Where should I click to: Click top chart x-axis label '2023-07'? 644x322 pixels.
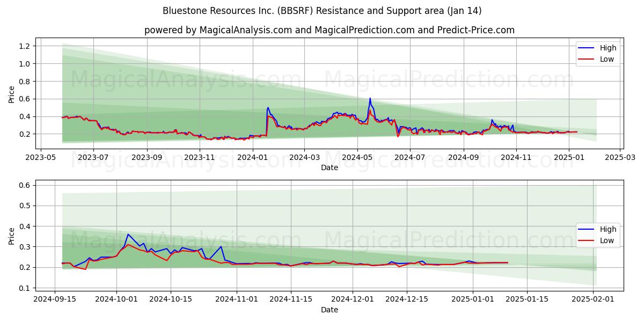(x=93, y=158)
